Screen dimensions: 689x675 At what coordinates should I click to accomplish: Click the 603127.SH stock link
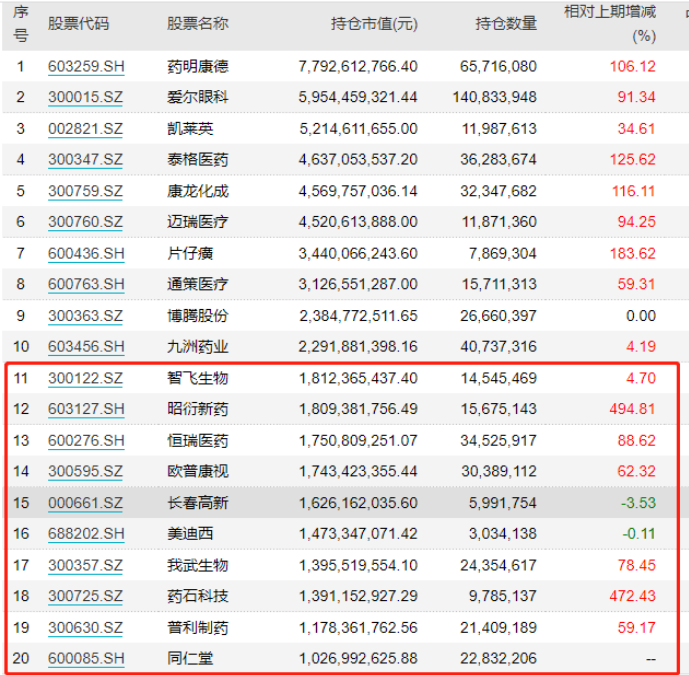point(86,409)
